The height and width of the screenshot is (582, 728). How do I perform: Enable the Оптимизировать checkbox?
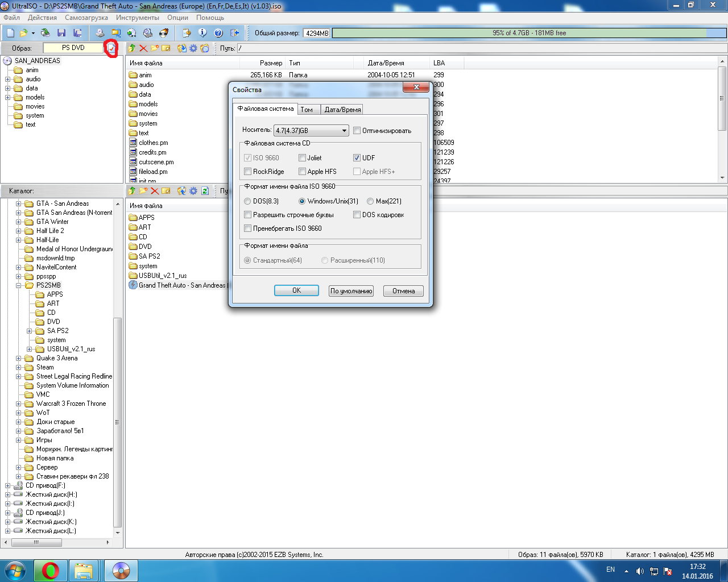(357, 131)
